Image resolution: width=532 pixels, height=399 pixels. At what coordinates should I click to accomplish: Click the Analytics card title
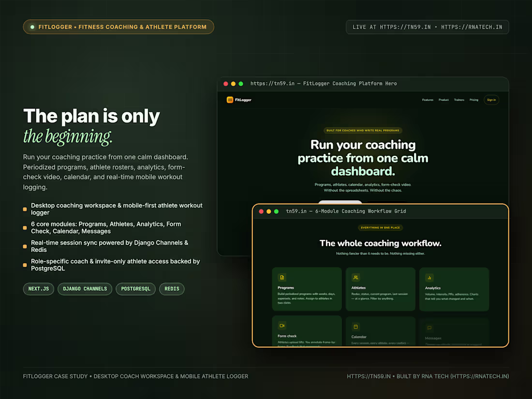point(432,288)
